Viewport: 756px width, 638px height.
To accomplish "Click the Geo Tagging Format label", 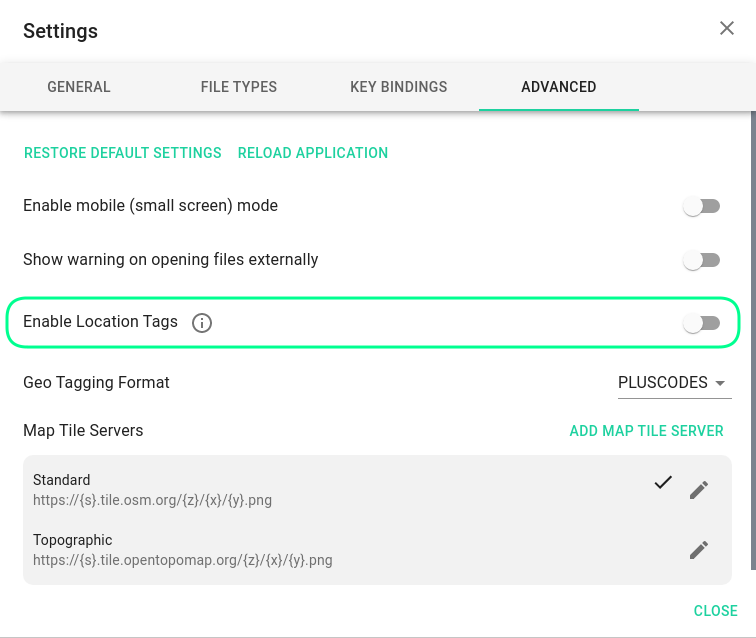I will [x=96, y=382].
